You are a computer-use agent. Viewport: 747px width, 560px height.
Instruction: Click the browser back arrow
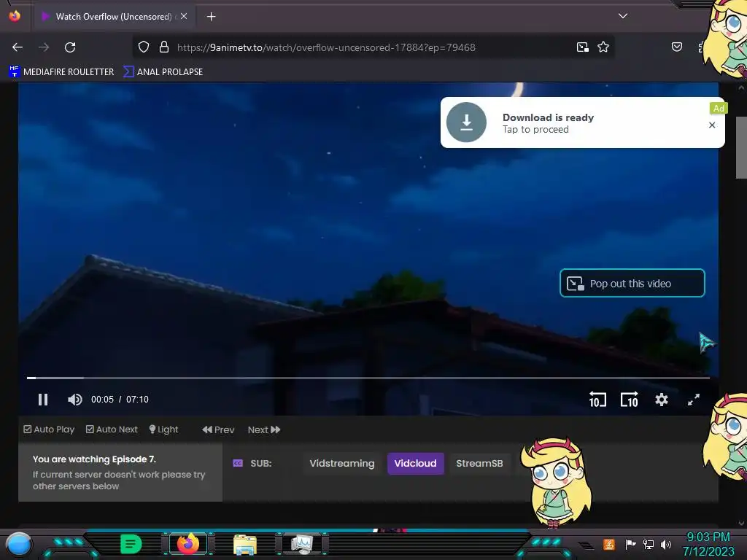[18, 47]
